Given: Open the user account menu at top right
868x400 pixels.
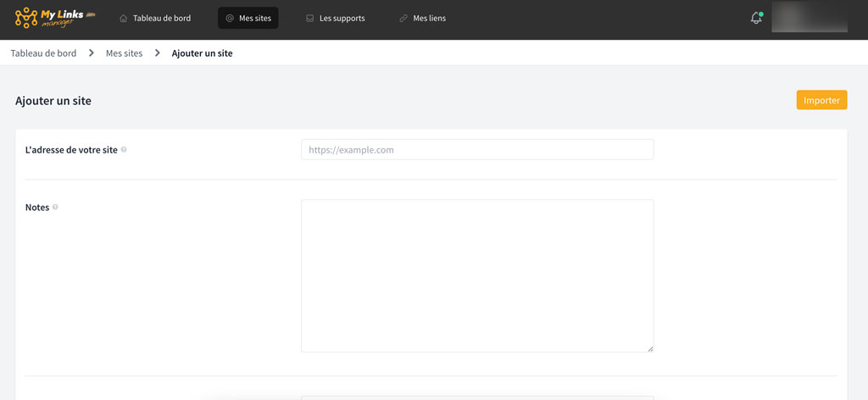Looking at the screenshot, I should click(x=810, y=18).
